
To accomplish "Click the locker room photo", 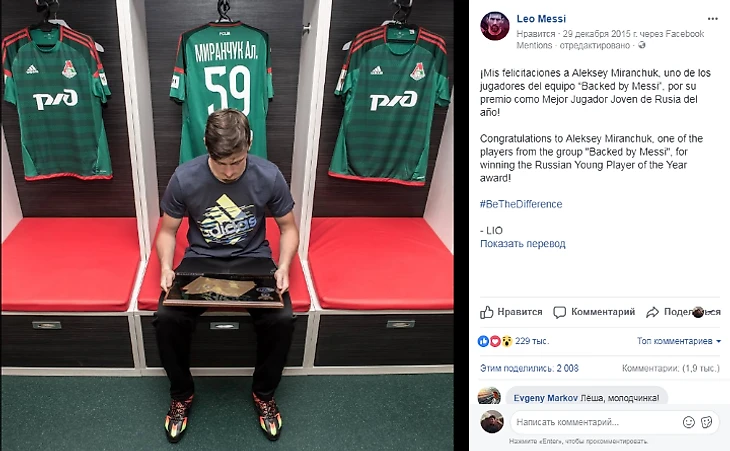I will [x=227, y=225].
